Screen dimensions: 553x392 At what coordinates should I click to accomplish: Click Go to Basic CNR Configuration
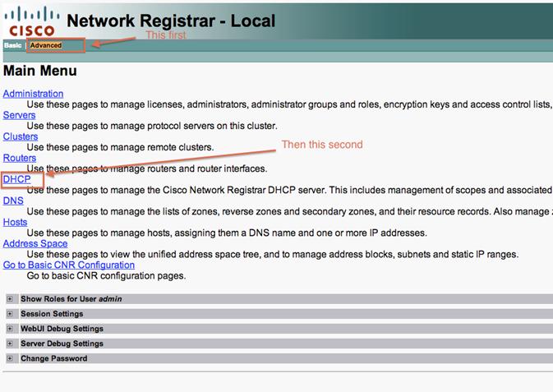click(69, 265)
